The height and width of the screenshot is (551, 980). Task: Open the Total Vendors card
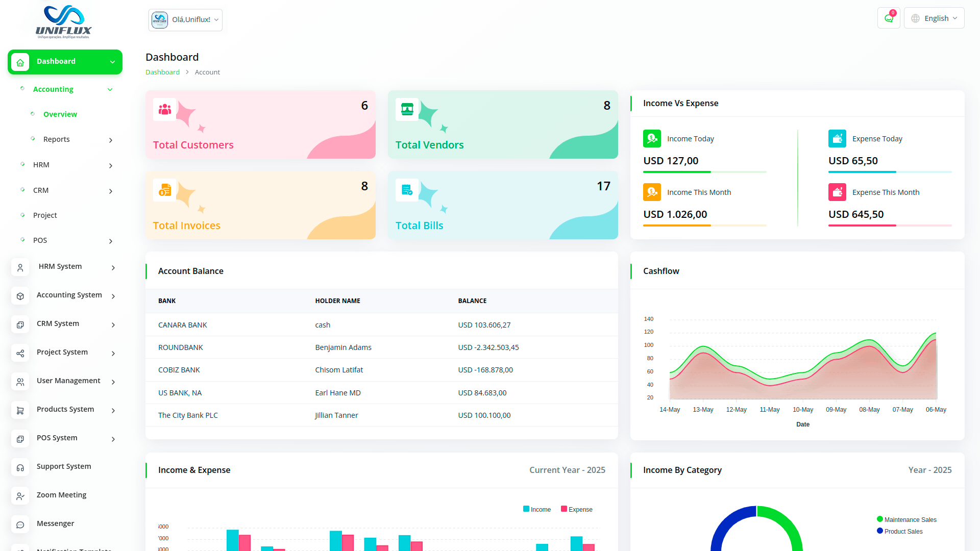[x=503, y=124]
